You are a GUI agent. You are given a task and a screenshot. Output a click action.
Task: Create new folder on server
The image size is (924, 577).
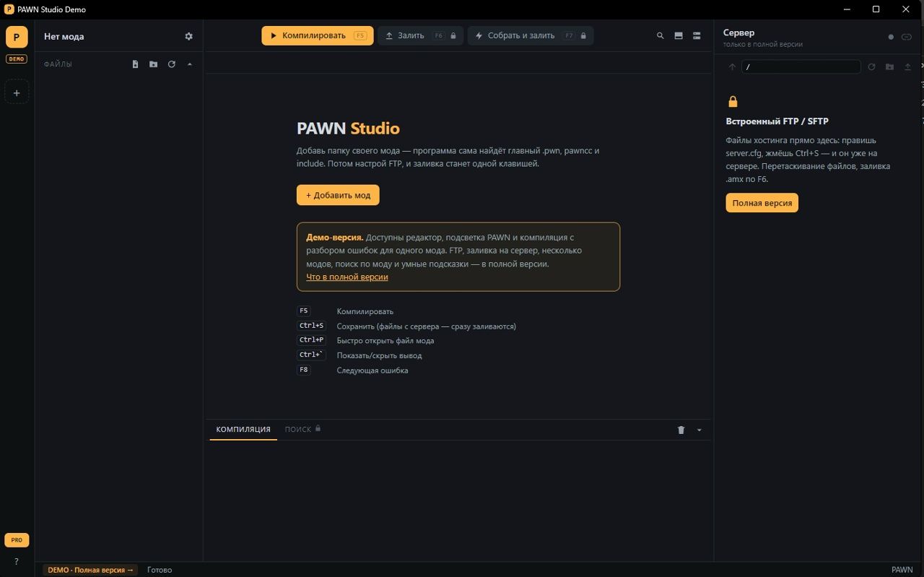889,66
